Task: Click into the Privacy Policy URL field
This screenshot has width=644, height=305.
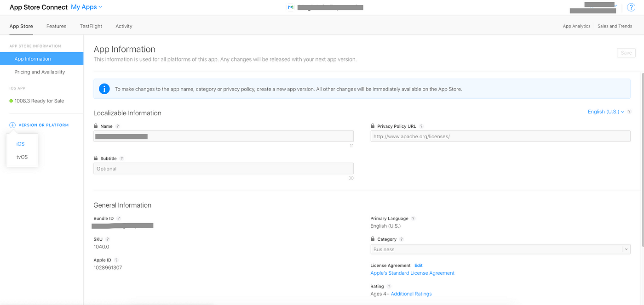Action: tap(500, 136)
